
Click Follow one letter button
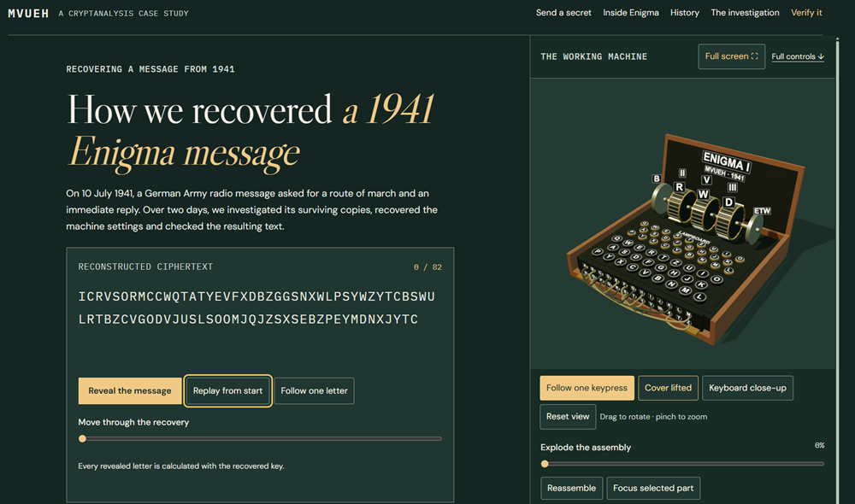tap(314, 390)
